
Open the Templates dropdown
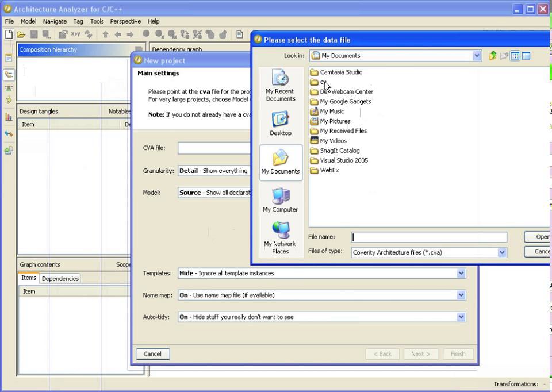(461, 274)
